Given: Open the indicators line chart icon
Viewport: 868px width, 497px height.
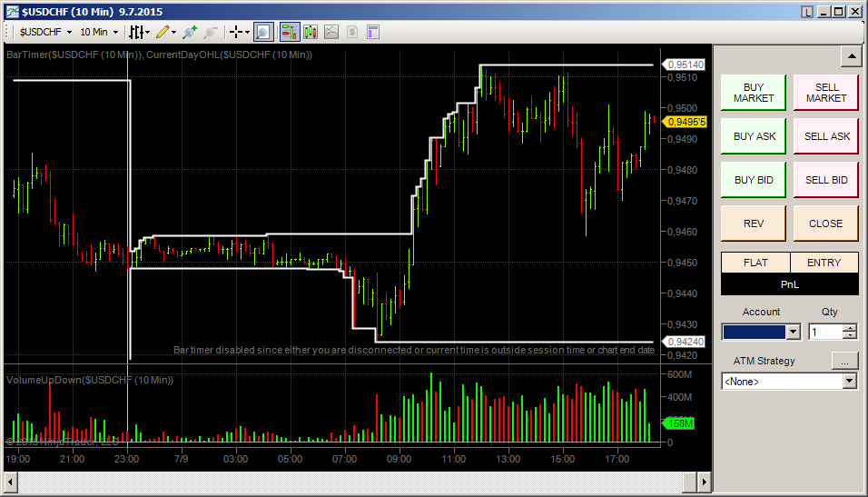Looking at the screenshot, I should coord(331,32).
